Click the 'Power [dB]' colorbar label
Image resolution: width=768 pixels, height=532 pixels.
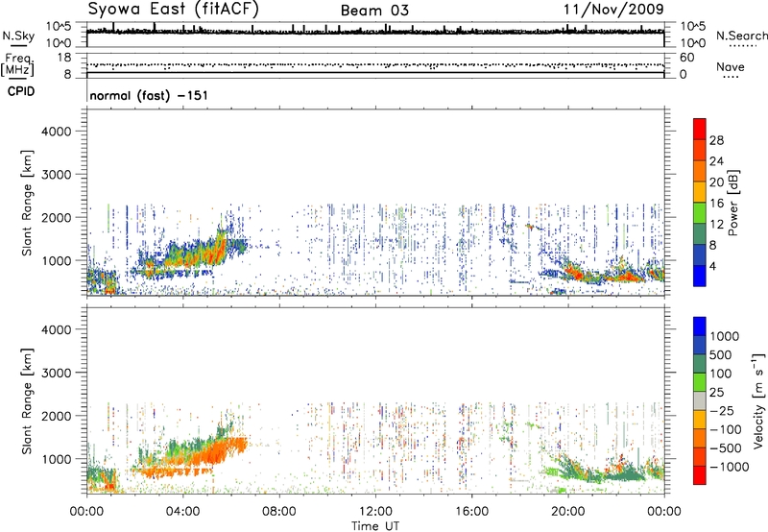[733, 203]
